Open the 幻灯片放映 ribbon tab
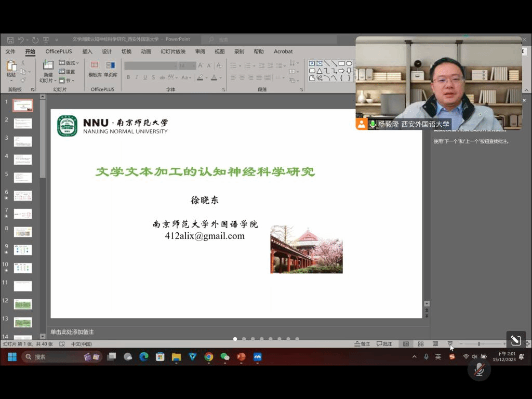The height and width of the screenshot is (399, 532). 172,51
